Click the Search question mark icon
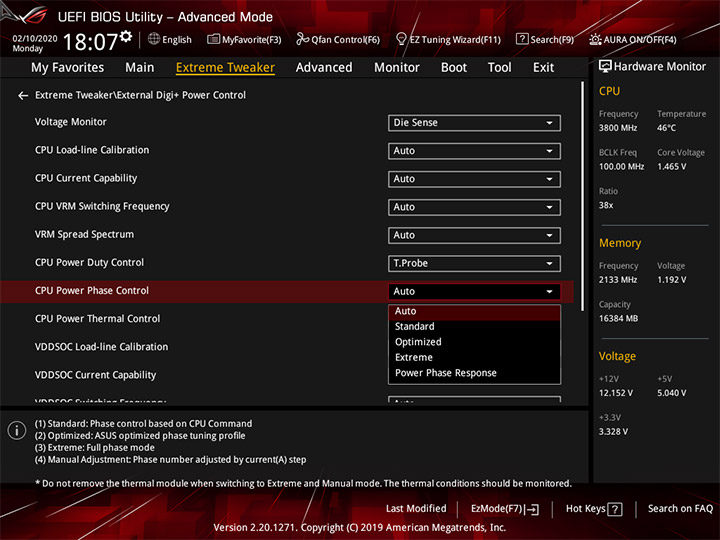Viewport: 720px width, 540px height. coord(522,39)
